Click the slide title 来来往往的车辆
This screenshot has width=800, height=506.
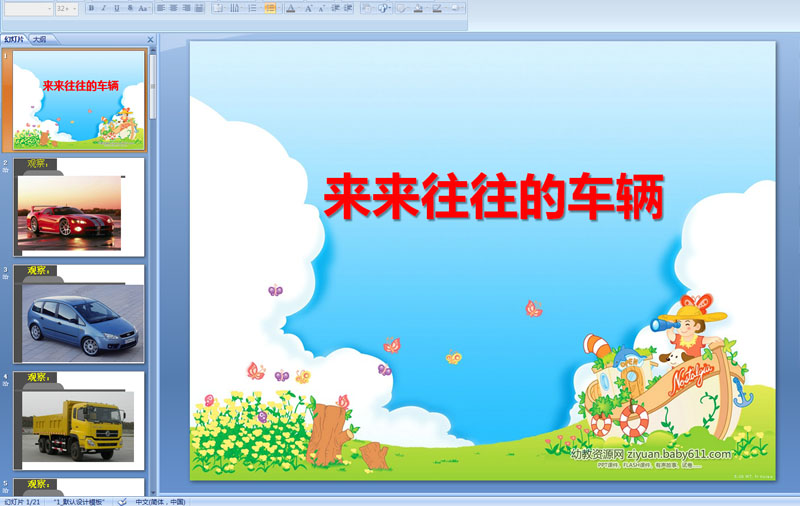[x=493, y=196]
